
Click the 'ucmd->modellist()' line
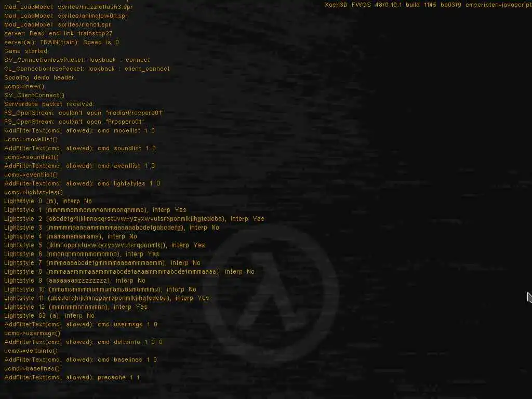31,139
